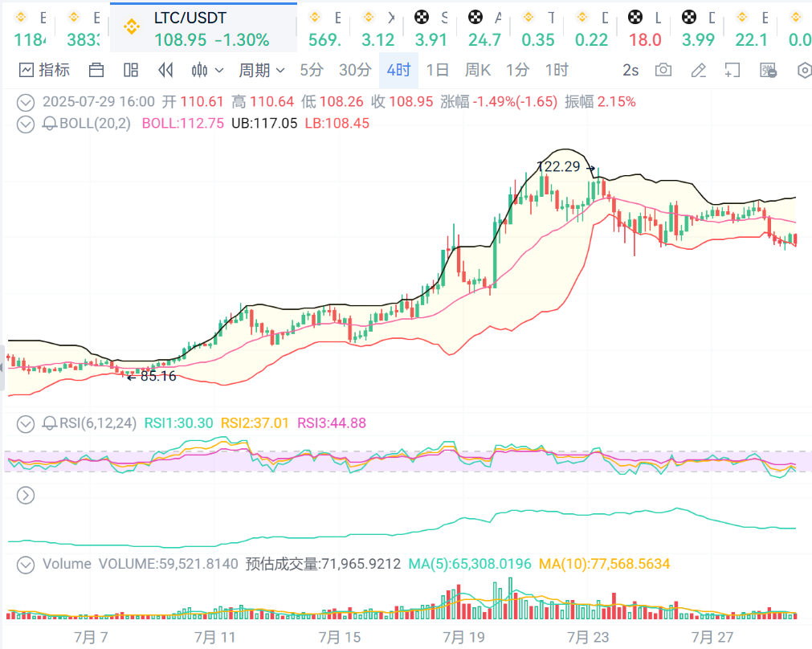Switch to ticker tab priced 24.7
The image size is (812, 649).
[485, 28]
